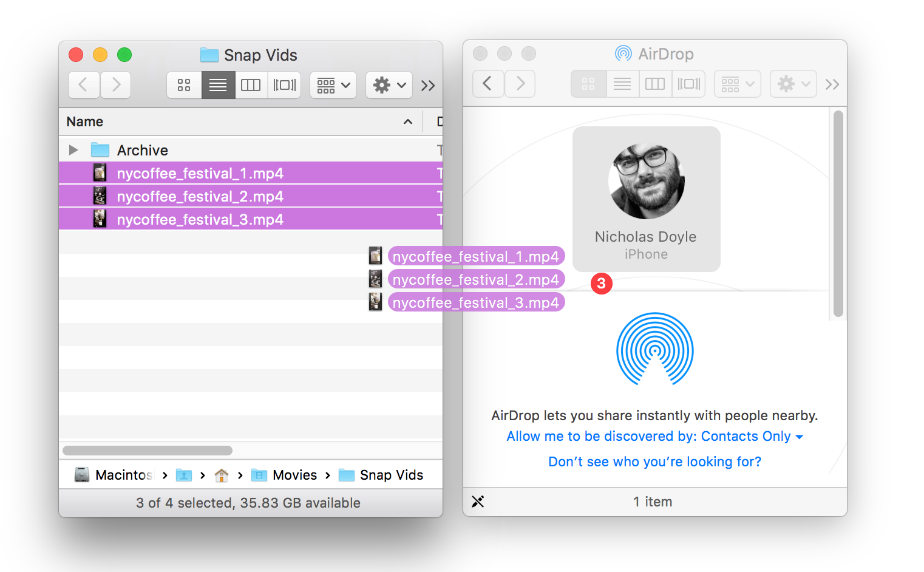Switch Snap Vids to list view
This screenshot has height=572, width=924.
218,85
